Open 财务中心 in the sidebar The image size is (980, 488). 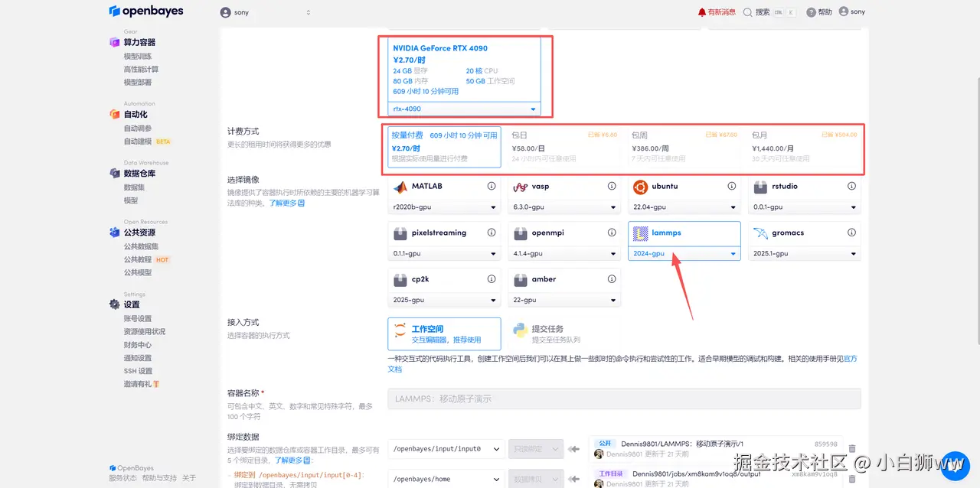tap(138, 345)
